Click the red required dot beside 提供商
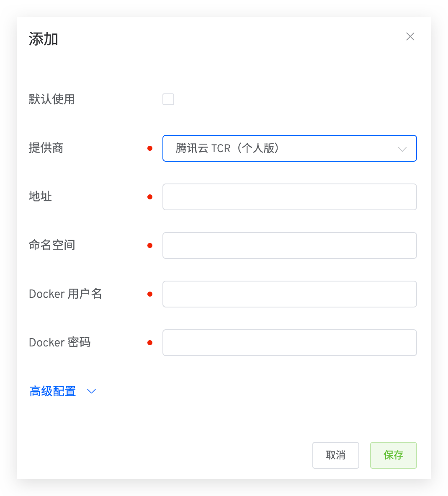448x496 pixels. click(x=150, y=148)
